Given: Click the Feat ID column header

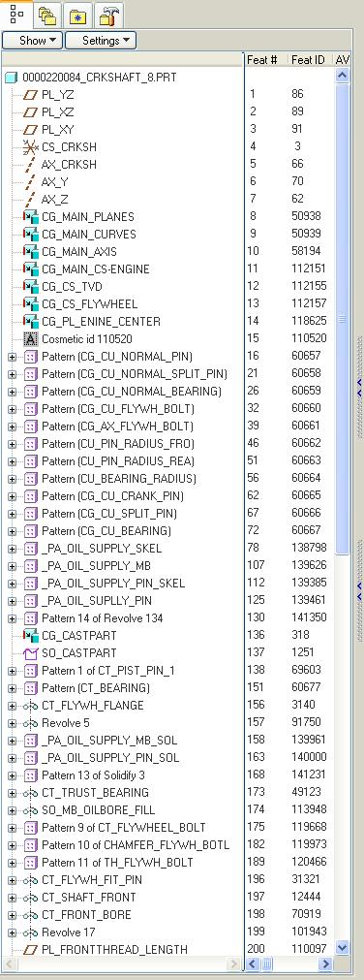Looking at the screenshot, I should pyautogui.click(x=309, y=60).
